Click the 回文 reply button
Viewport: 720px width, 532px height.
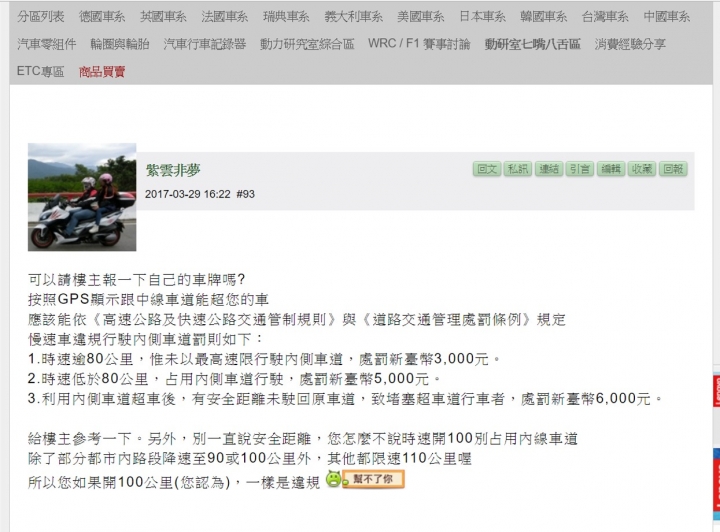[x=487, y=169]
